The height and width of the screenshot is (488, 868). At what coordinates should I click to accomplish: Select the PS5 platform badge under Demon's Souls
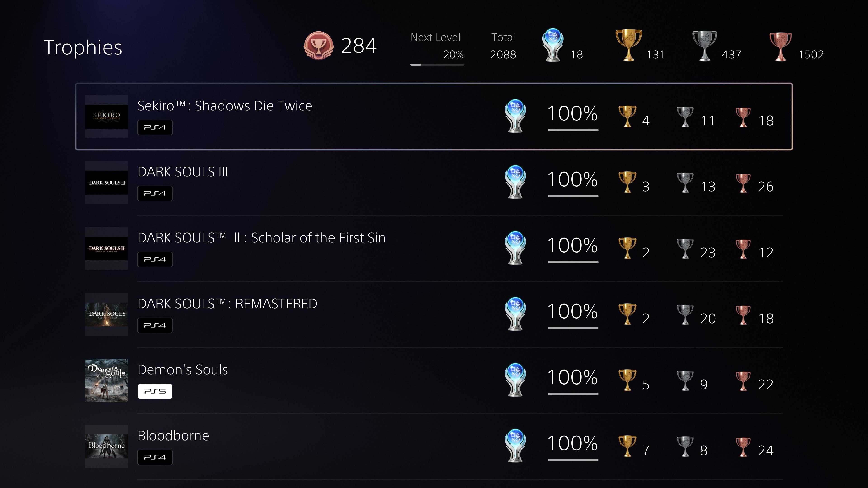[x=155, y=391]
